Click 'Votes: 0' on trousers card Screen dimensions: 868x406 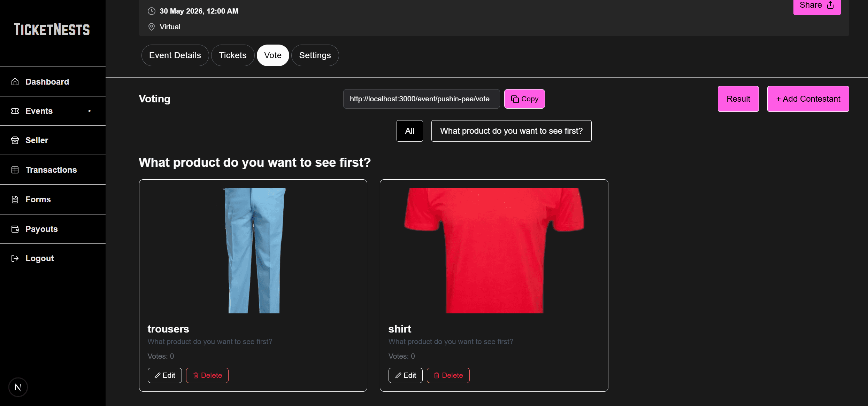coord(161,356)
